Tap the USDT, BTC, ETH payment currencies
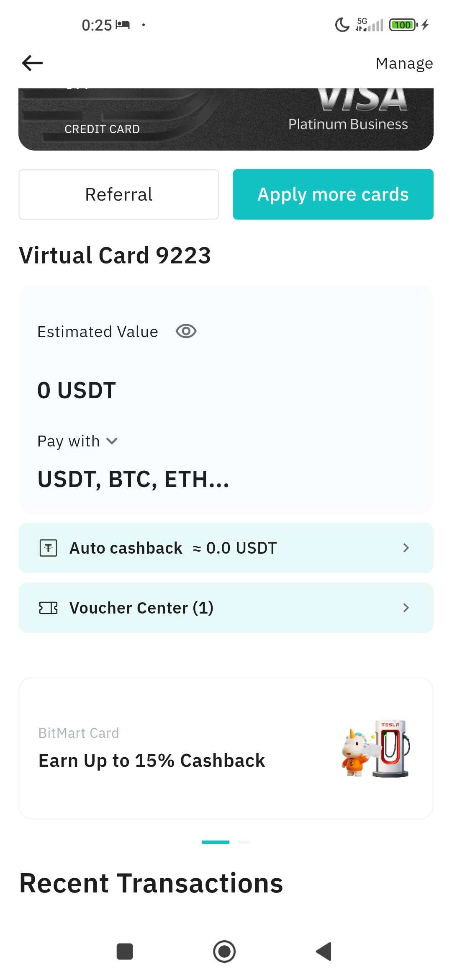Screen dimensions: 452x980 134,479
